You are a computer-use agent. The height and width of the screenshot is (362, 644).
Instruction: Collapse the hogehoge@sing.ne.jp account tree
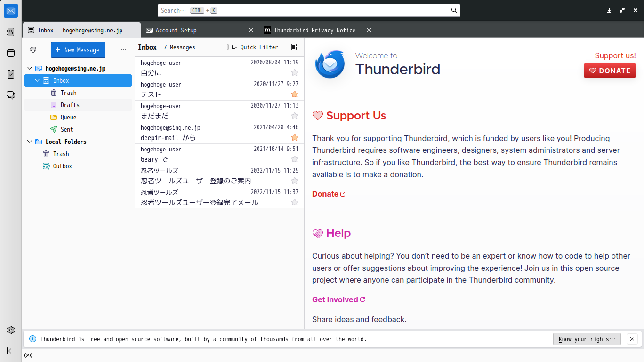tap(30, 69)
